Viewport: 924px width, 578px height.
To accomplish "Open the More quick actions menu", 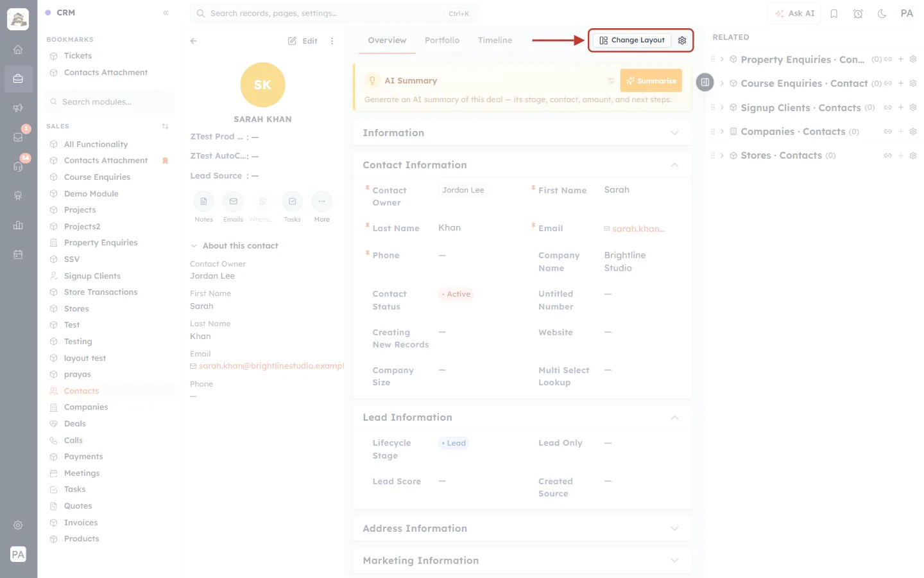I will point(321,202).
